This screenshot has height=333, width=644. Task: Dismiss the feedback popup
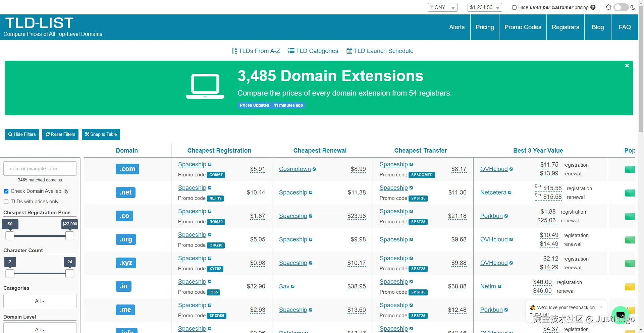601,307
